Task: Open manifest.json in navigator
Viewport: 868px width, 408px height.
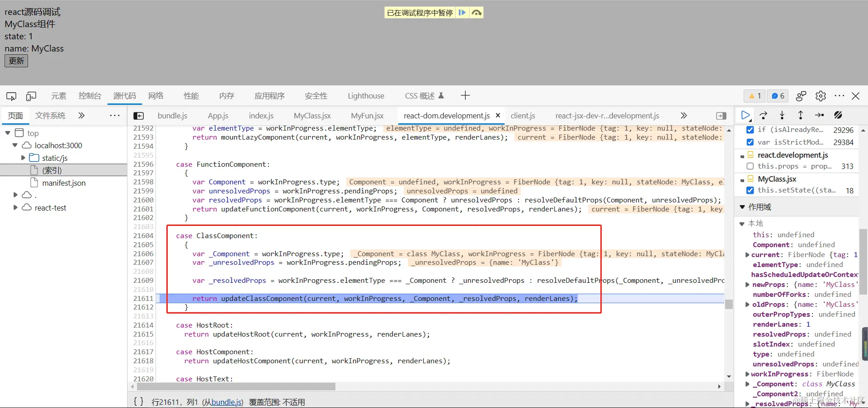Action: [x=64, y=183]
